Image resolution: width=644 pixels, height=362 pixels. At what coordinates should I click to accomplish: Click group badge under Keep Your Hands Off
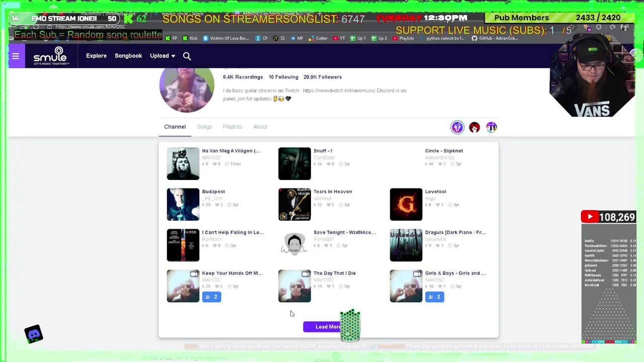point(211,297)
